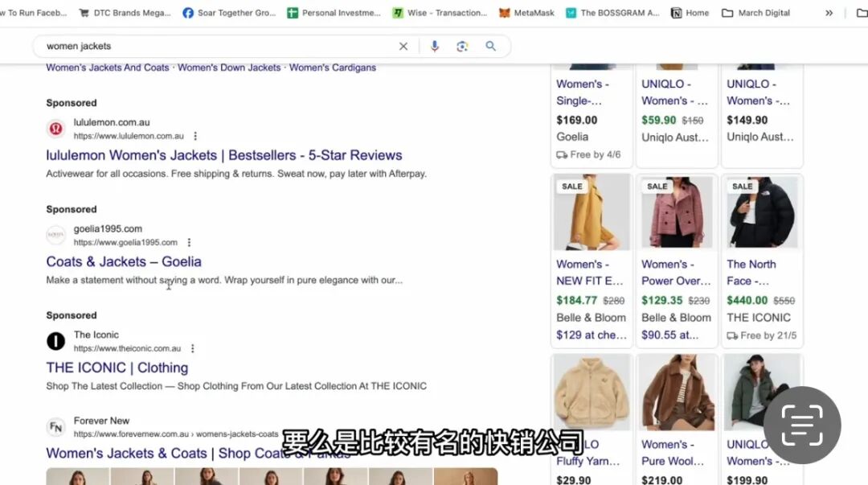Select yellow NEW FIT jacket thumbnail
Image resolution: width=868 pixels, height=485 pixels.
tap(592, 212)
